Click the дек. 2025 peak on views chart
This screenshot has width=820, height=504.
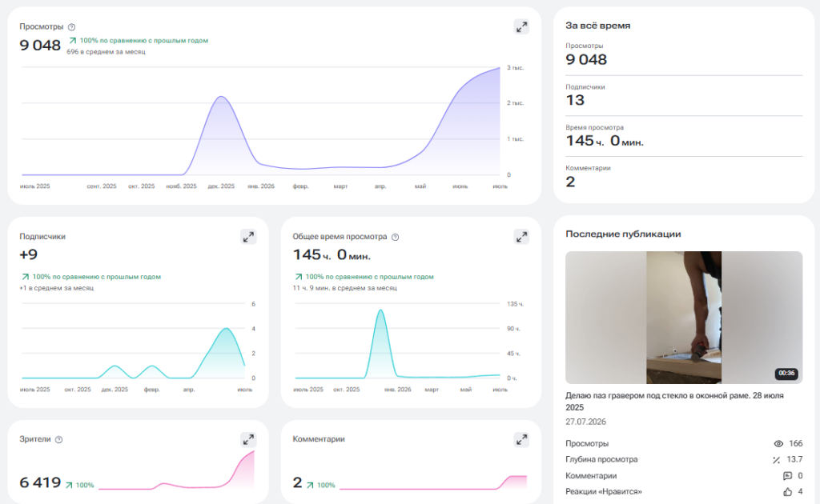[221, 97]
